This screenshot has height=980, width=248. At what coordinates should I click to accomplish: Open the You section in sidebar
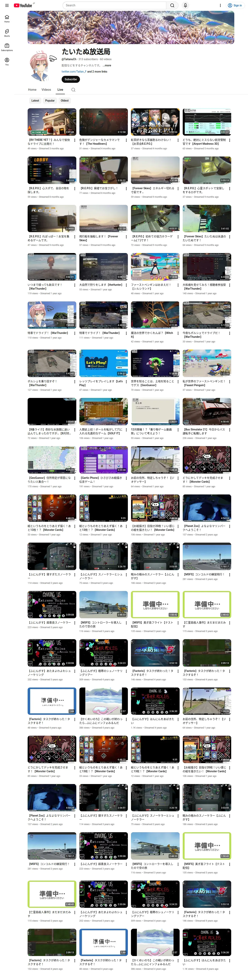click(x=7, y=62)
